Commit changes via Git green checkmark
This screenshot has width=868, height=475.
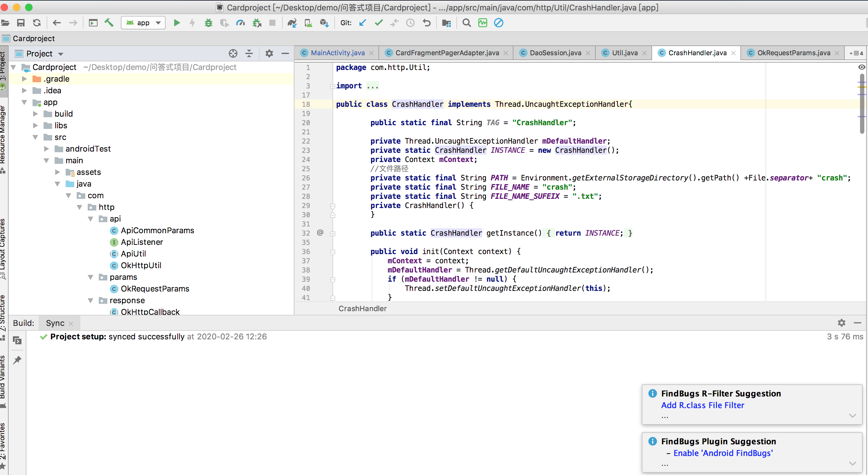379,23
